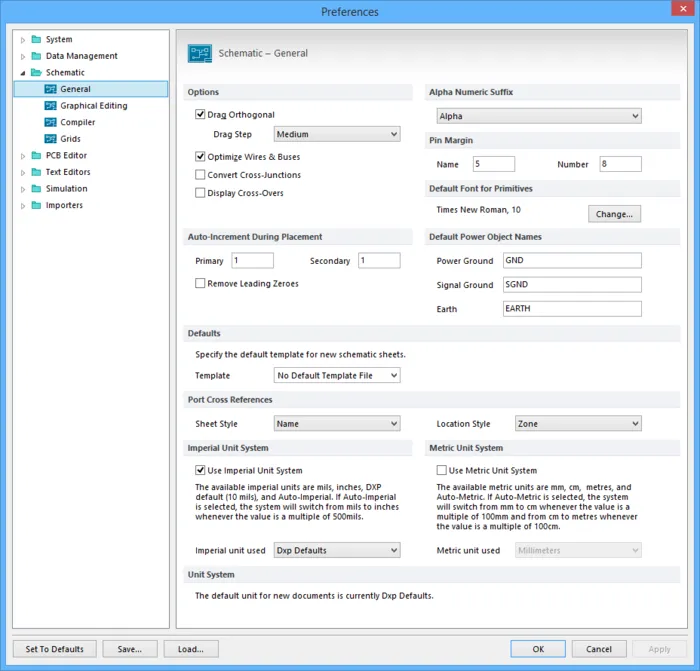Screen dimensions: 700x671
Task: Disable the Drag Orthogonal checkbox
Action: (200, 115)
